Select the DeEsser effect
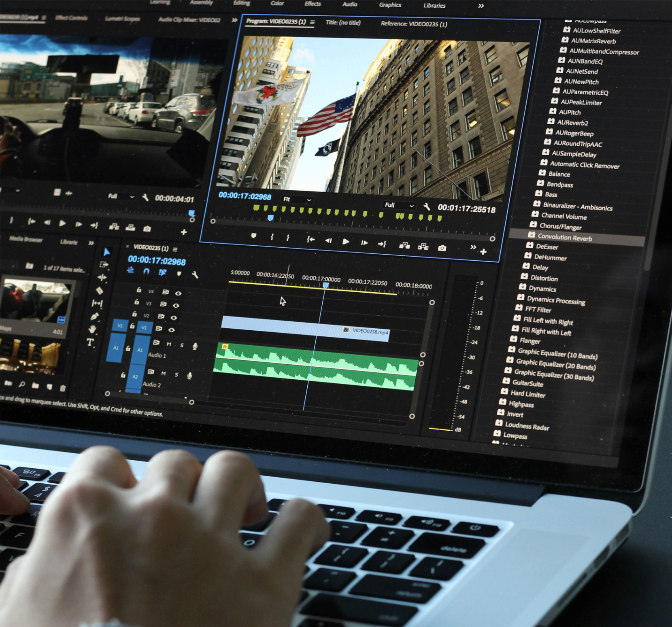This screenshot has width=672, height=627. point(547,247)
